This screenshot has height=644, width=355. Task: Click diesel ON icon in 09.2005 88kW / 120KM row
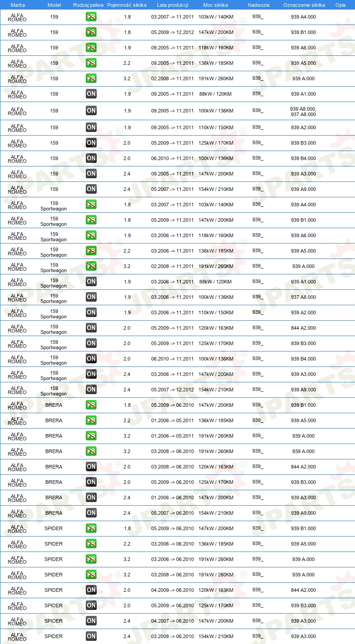click(91, 94)
